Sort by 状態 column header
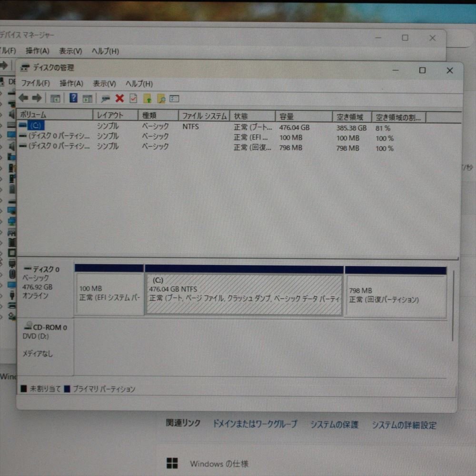Image resolution: width=476 pixels, height=476 pixels. [x=253, y=116]
